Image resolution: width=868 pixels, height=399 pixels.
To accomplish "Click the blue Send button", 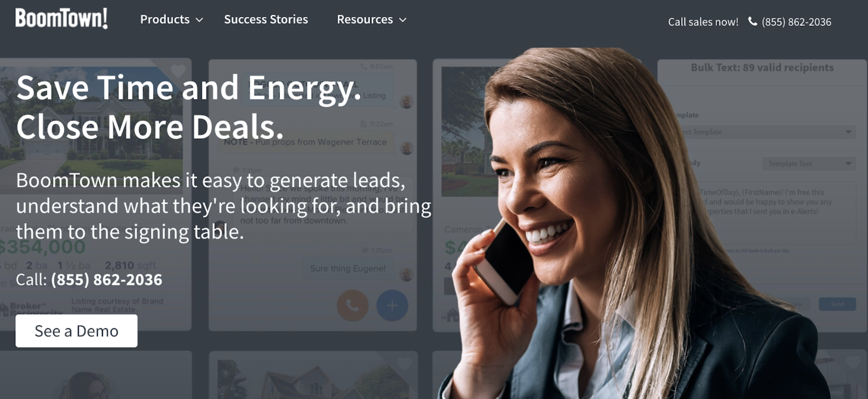I will pyautogui.click(x=837, y=304).
